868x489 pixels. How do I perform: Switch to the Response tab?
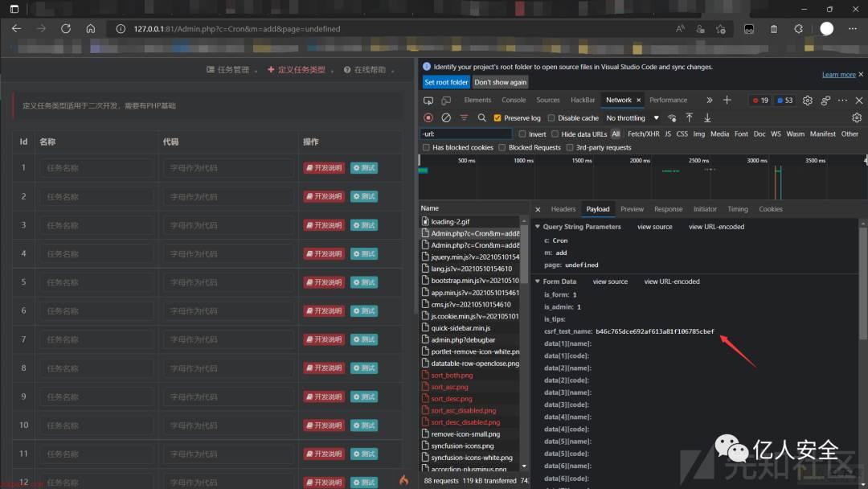click(x=668, y=209)
